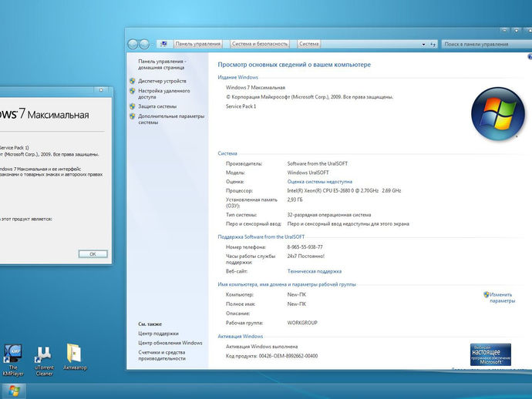Open 'Центр обновления Windows' link
Image resolution: width=532 pixels, height=399 pixels.
(170, 343)
